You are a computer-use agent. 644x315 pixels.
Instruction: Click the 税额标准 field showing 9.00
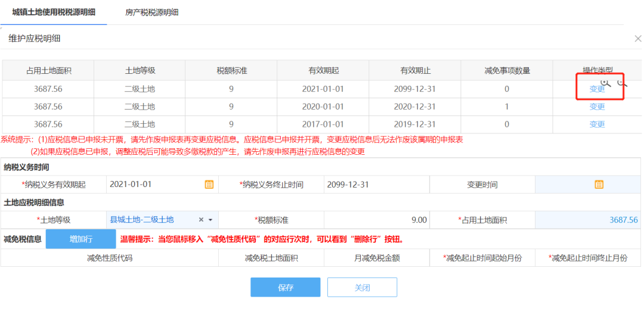377,220
